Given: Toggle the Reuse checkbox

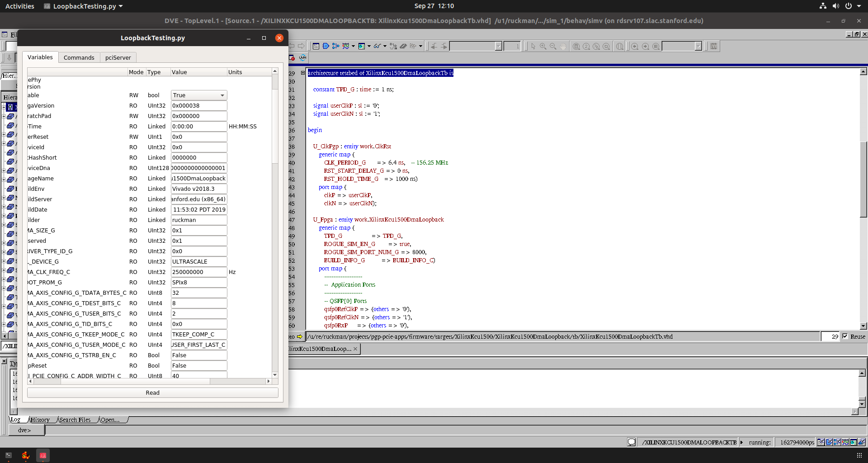Looking at the screenshot, I should point(845,336).
